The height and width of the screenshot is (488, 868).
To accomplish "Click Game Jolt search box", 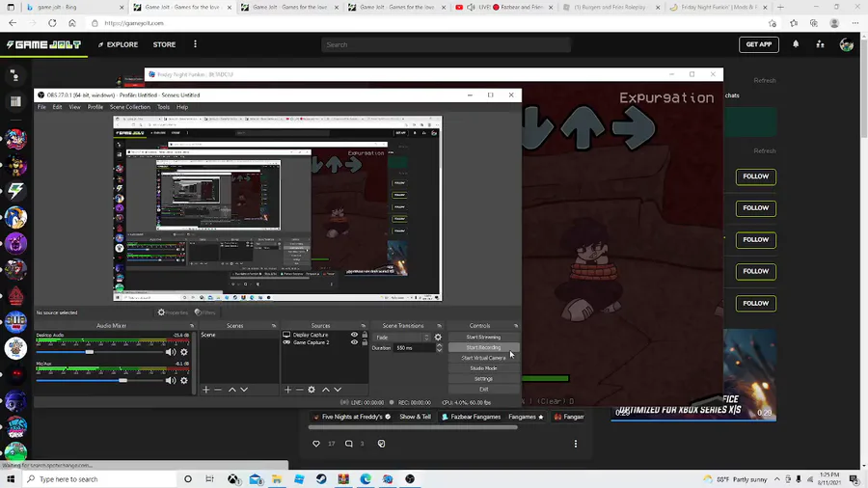I will 446,44.
